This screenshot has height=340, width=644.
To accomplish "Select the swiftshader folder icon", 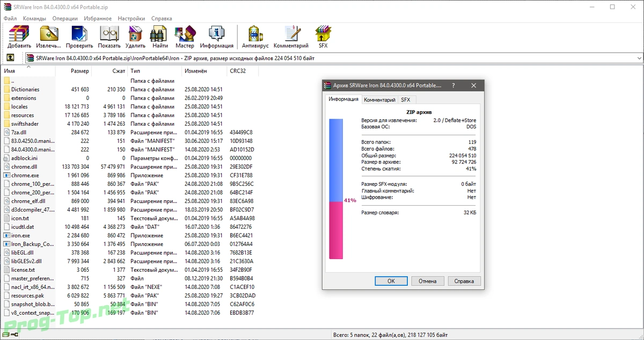I will [x=6, y=124].
